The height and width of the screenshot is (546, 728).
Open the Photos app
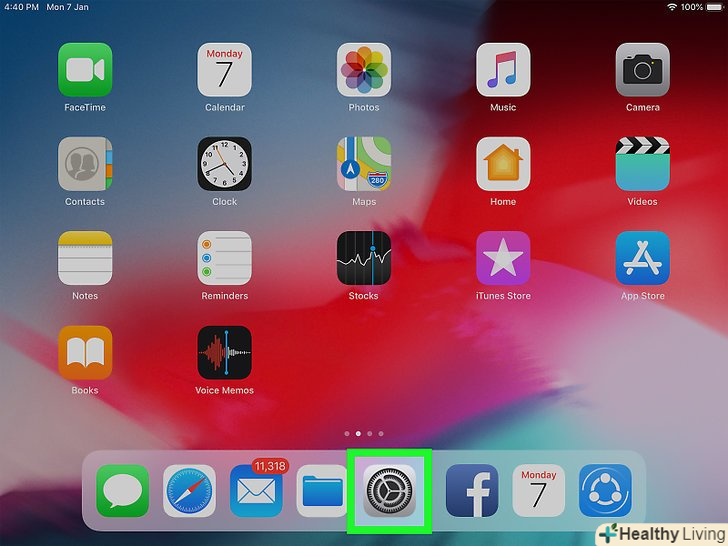(x=364, y=70)
